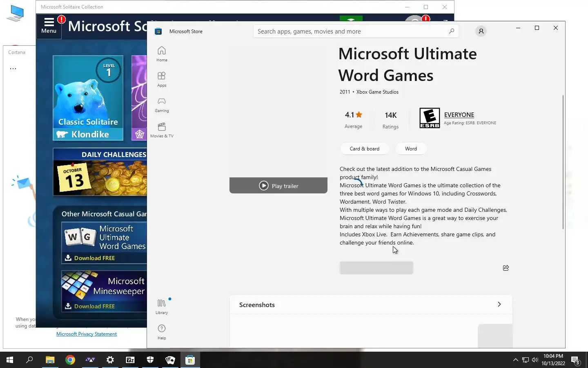This screenshot has width=588, height=368.
Task: Open Gaming section in Store sidebar
Action: (x=162, y=104)
